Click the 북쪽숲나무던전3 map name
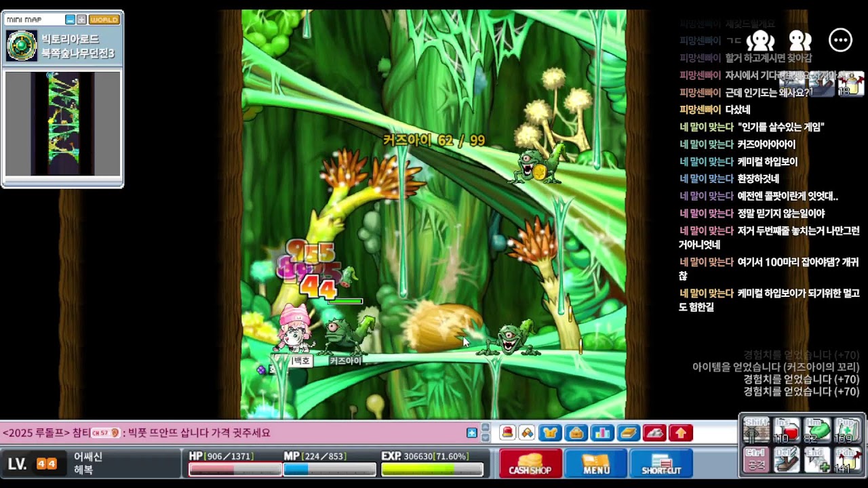Image resolution: width=868 pixels, height=488 pixels. 78,53
